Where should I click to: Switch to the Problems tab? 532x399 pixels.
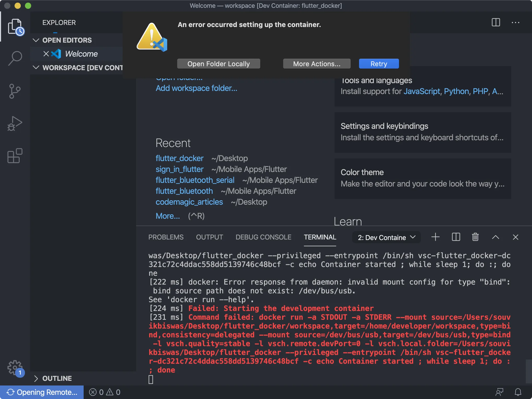coord(166,237)
